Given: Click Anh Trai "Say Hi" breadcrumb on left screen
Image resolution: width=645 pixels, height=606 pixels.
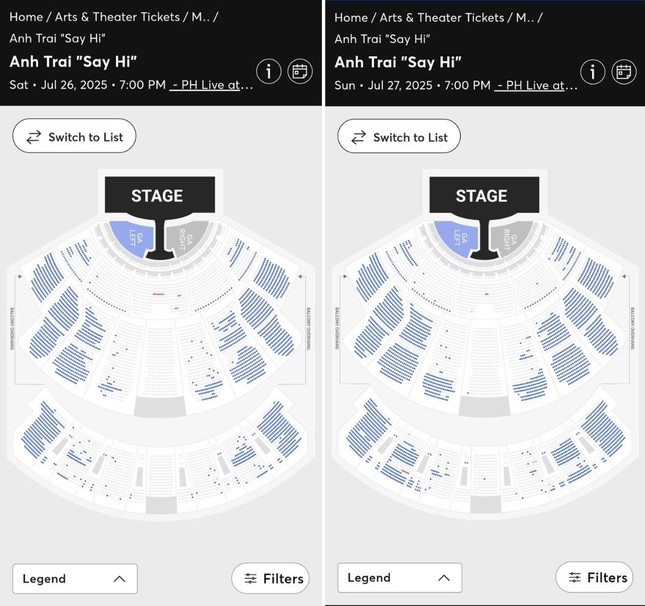Looking at the screenshot, I should click(x=58, y=38).
